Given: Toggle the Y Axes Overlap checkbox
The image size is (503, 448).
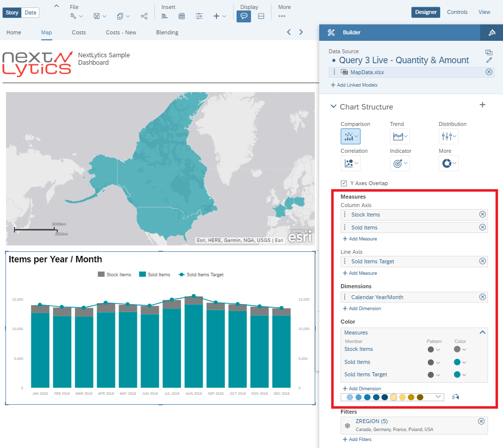Looking at the screenshot, I should [344, 183].
